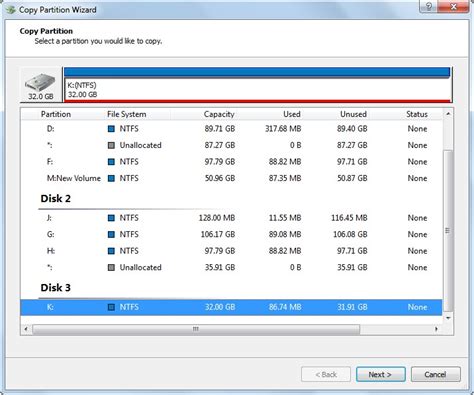Click the 87.27 GB Unallocated gray square icon
The image size is (474, 395).
(x=111, y=145)
